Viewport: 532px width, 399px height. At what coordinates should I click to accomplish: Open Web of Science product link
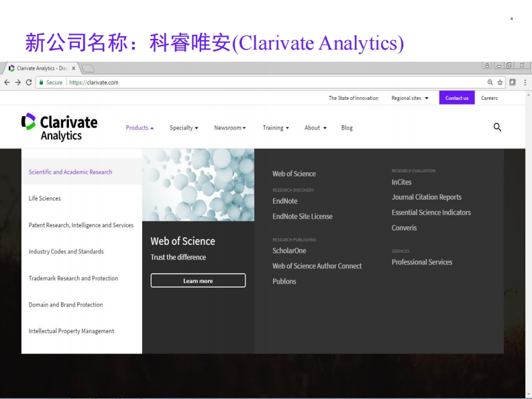coord(294,174)
